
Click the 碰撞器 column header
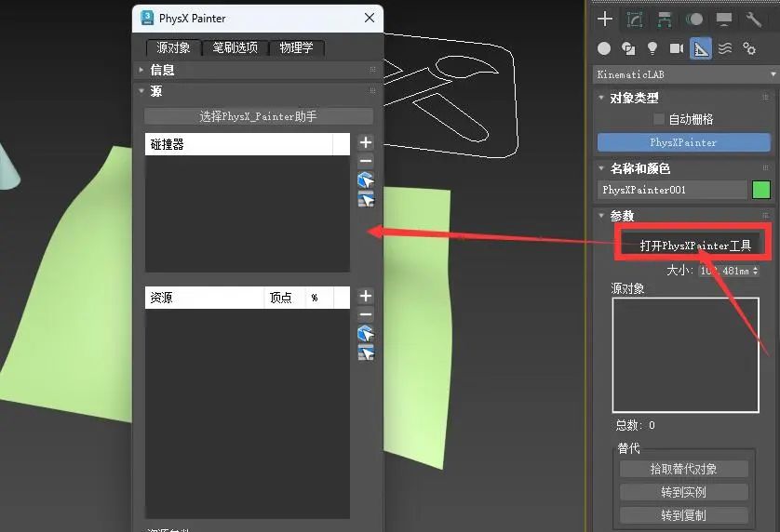pyautogui.click(x=239, y=144)
